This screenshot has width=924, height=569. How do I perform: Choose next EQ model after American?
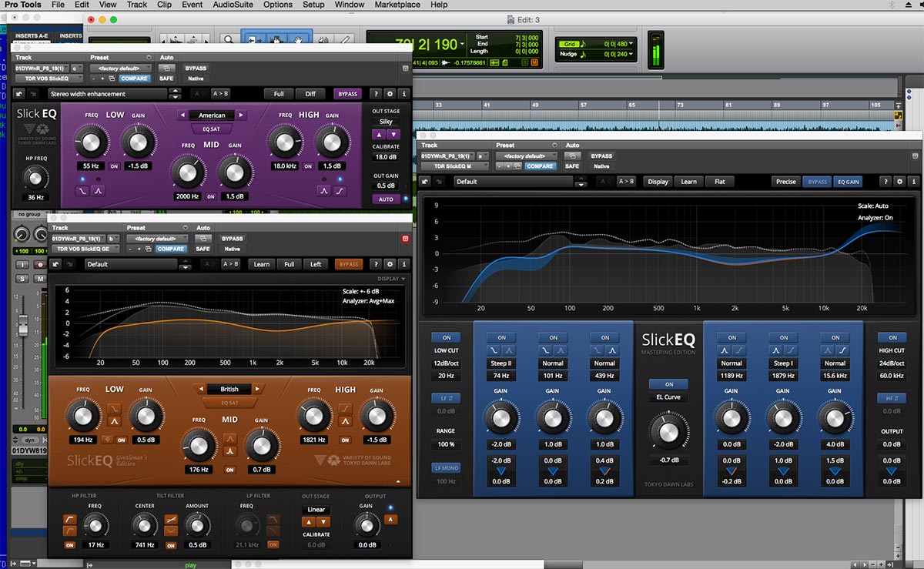(241, 115)
